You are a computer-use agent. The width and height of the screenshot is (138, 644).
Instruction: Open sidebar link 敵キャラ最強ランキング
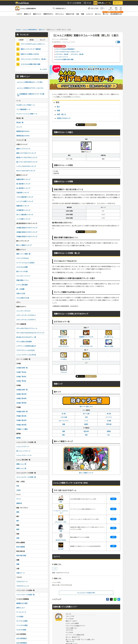click(24, 245)
